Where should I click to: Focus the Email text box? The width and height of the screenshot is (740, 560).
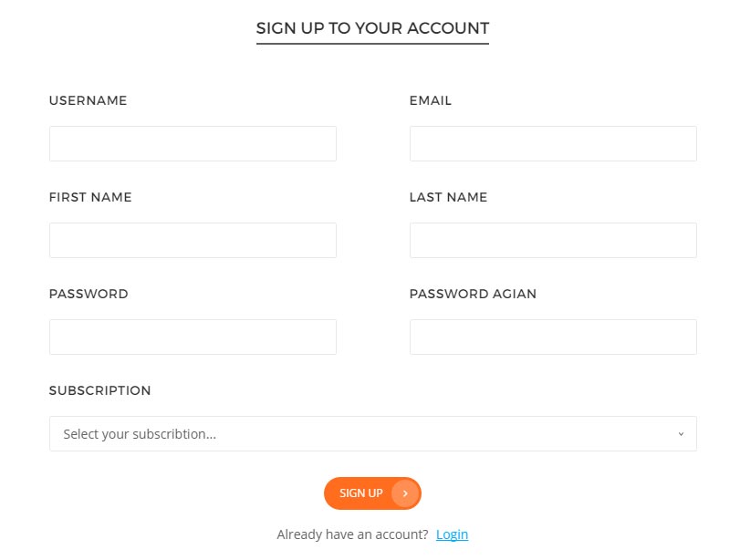coord(553,144)
